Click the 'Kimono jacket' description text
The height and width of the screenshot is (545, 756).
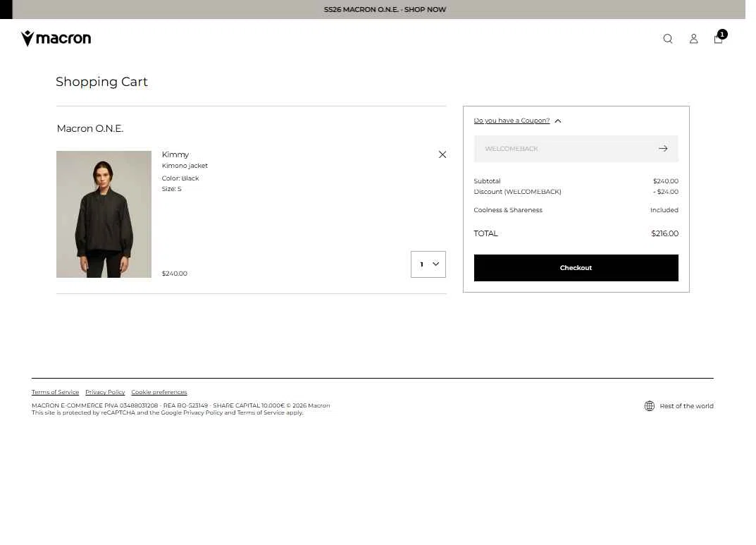185,166
